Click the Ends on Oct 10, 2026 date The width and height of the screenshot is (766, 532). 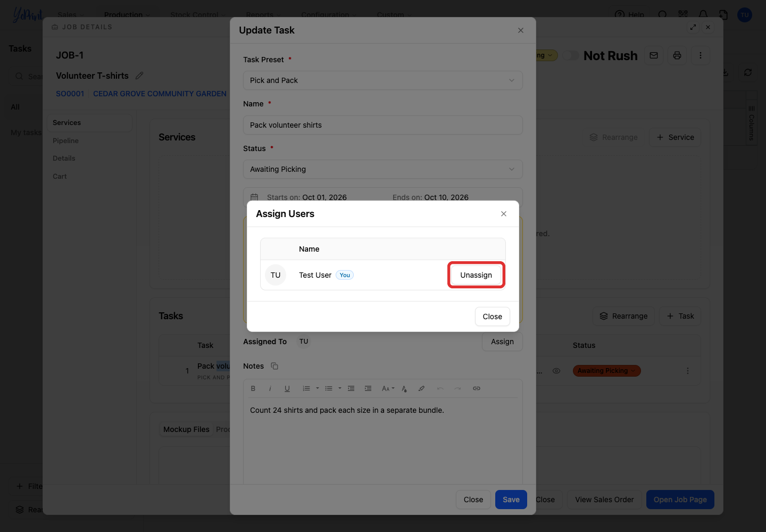430,197
